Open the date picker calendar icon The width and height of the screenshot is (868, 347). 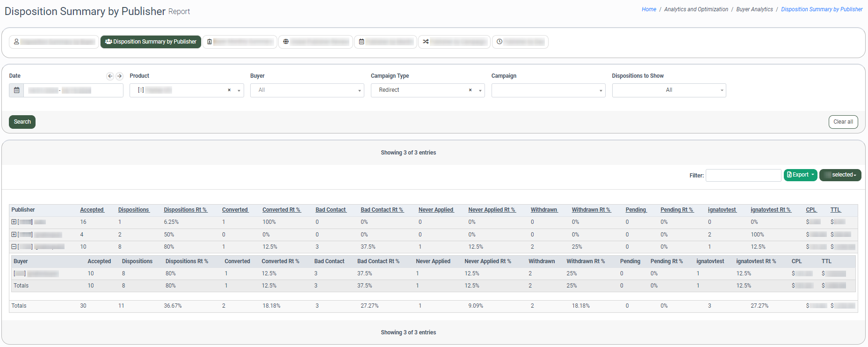tap(16, 90)
